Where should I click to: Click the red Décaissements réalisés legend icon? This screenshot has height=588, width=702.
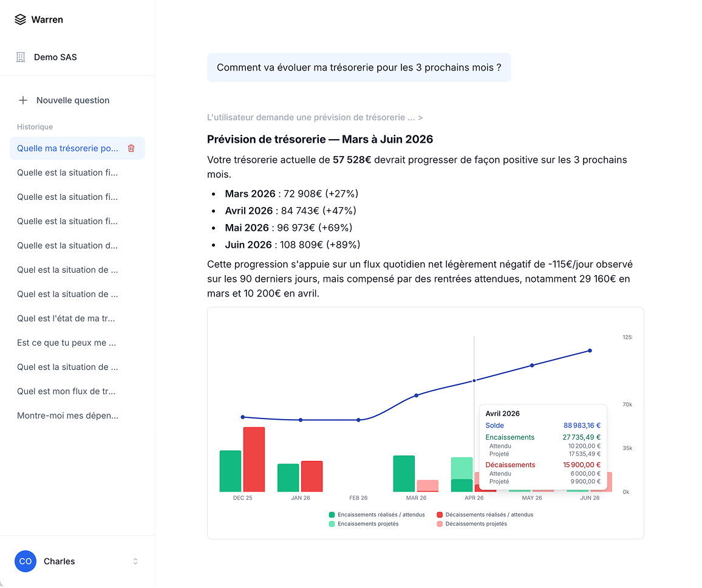click(439, 514)
